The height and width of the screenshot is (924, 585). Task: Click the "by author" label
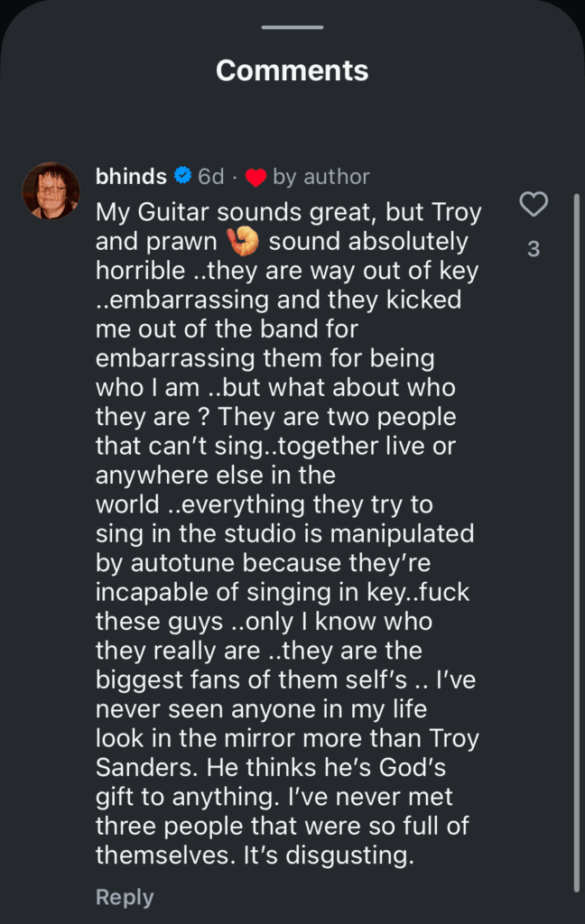pyautogui.click(x=321, y=176)
